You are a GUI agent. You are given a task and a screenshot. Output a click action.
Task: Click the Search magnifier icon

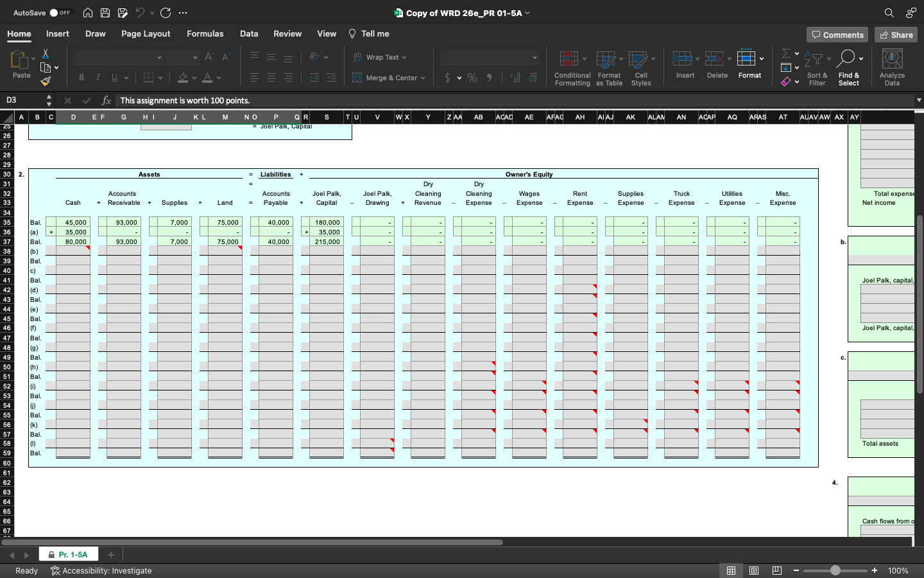click(889, 13)
